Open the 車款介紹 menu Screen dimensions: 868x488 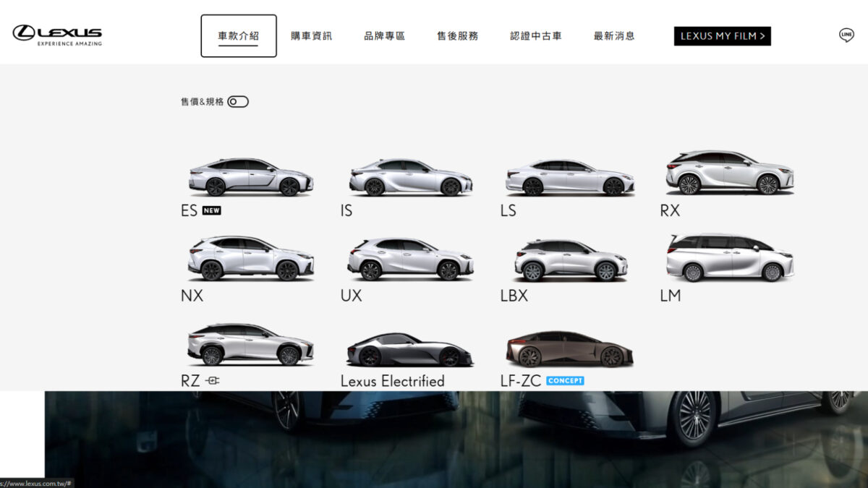pos(239,36)
